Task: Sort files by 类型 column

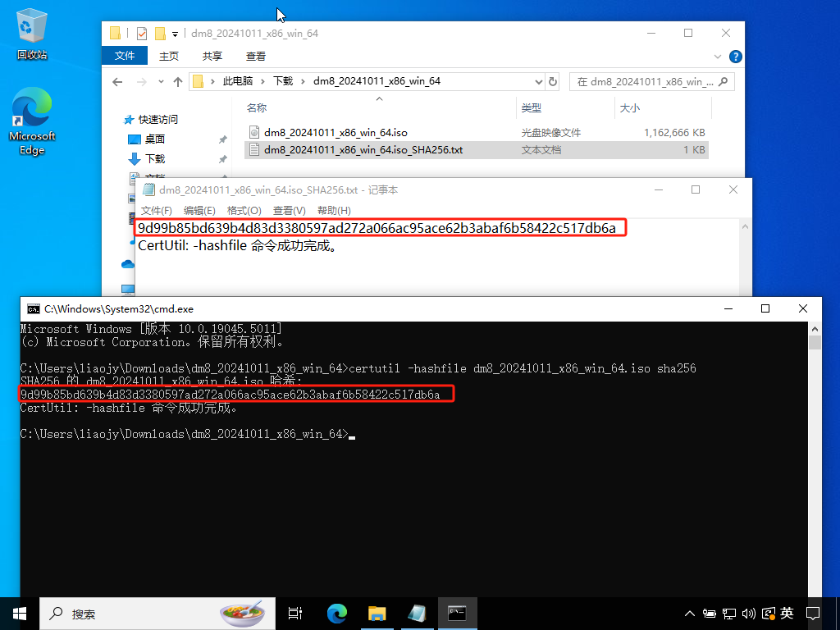Action: coord(532,108)
